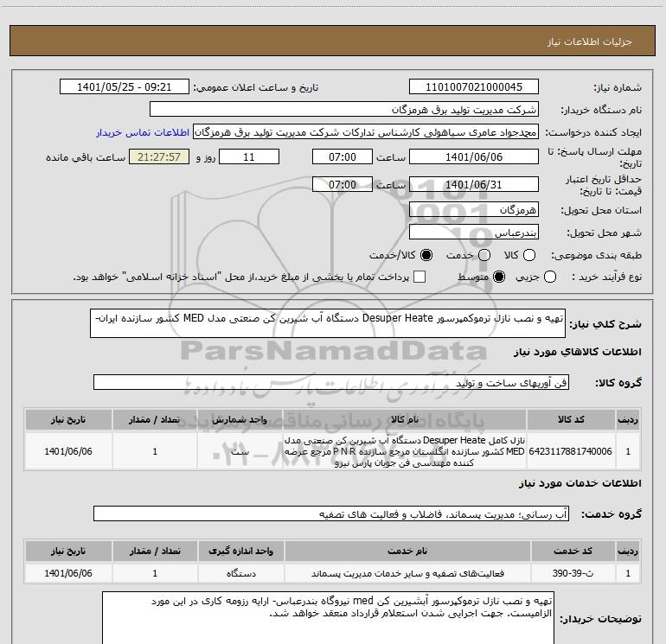This screenshot has height=644, width=666.
Task: Select the جزیی purchase type radio
Action: (549, 277)
